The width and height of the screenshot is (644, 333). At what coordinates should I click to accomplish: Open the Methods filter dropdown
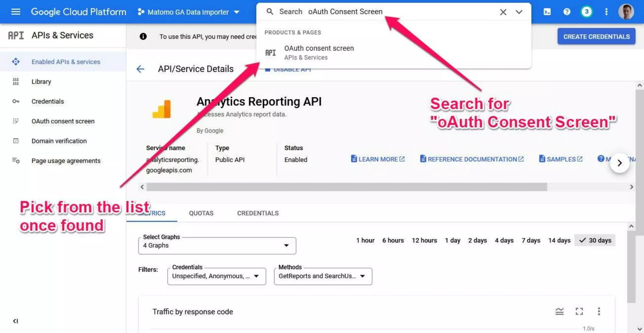[323, 276]
